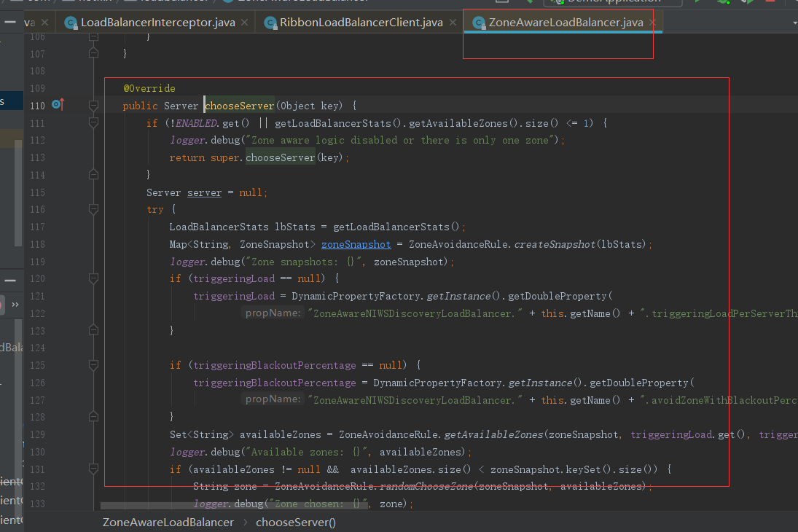Click the class icon on RibbonLoadBalancerClient.java tab
The width and height of the screenshot is (798, 532).
270,23
